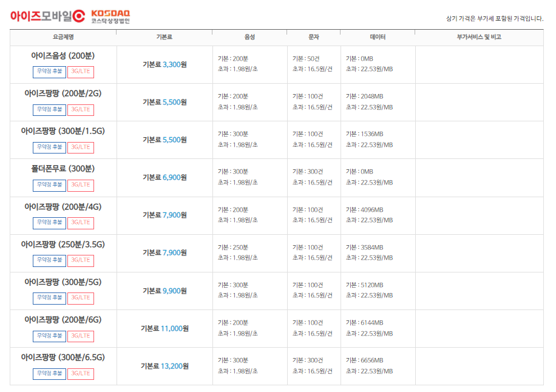Click 3G/LTE badge under 아이즈음성 (200분)
Image resolution: width=556 pixels, height=392 pixels.
click(81, 72)
